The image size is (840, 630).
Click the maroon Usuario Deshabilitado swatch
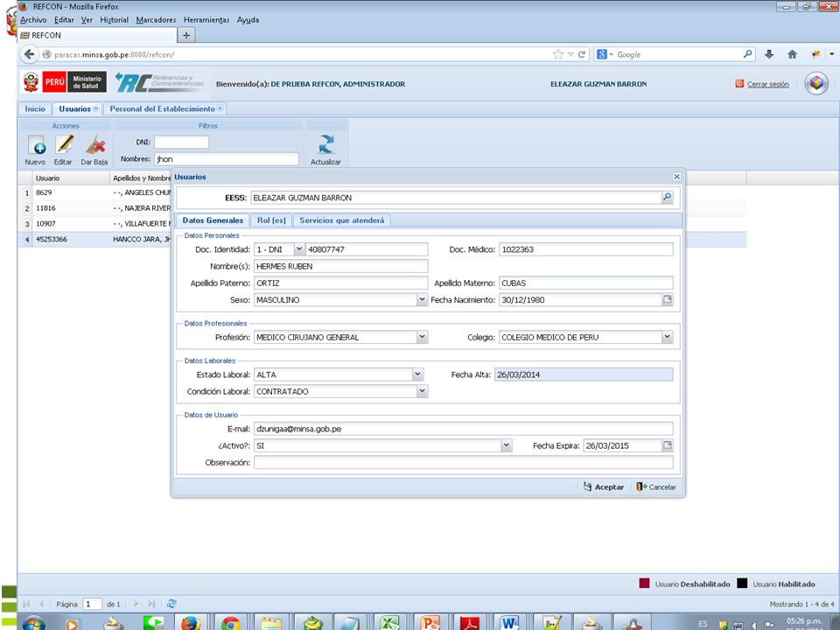pos(645,584)
